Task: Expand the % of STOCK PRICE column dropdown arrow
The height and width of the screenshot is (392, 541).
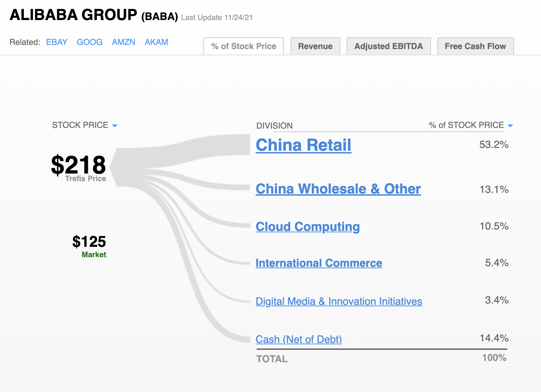Action: [x=510, y=125]
